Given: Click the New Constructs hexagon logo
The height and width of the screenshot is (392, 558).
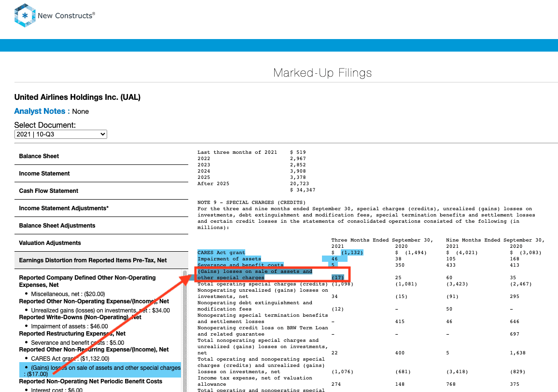Looking at the screenshot, I should pos(25,15).
